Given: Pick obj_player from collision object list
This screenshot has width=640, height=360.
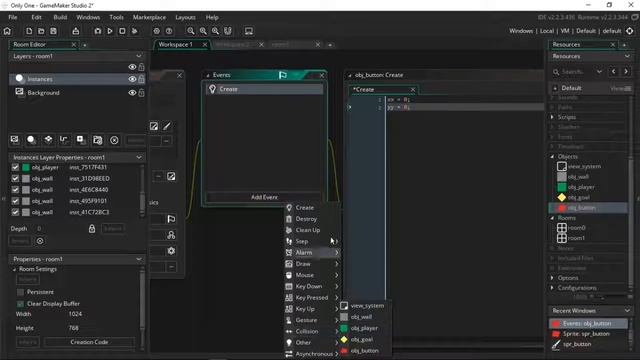Looking at the screenshot, I should (x=364, y=328).
